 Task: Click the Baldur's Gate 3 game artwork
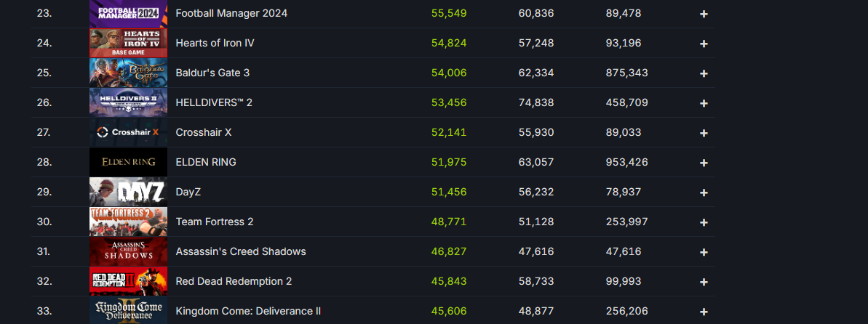click(x=129, y=73)
